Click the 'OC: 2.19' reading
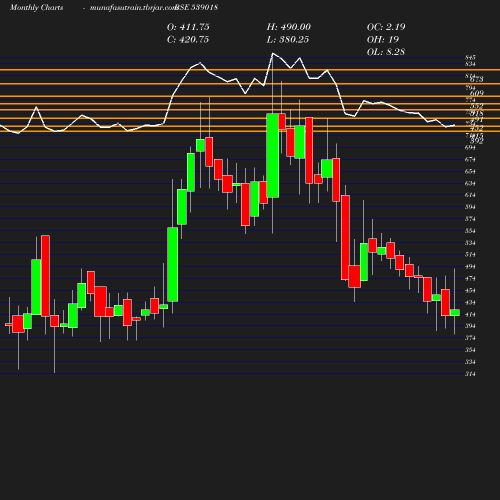The height and width of the screenshot is (500, 500). 386,27
